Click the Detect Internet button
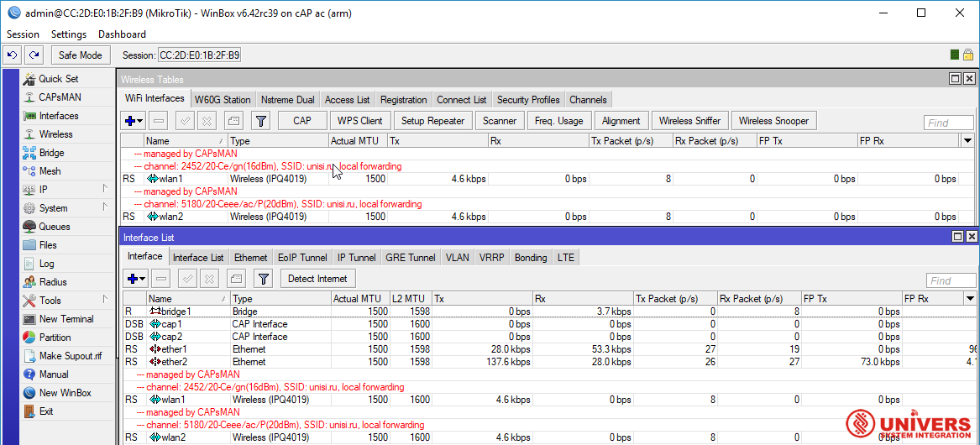Image resolution: width=980 pixels, height=445 pixels. click(317, 279)
